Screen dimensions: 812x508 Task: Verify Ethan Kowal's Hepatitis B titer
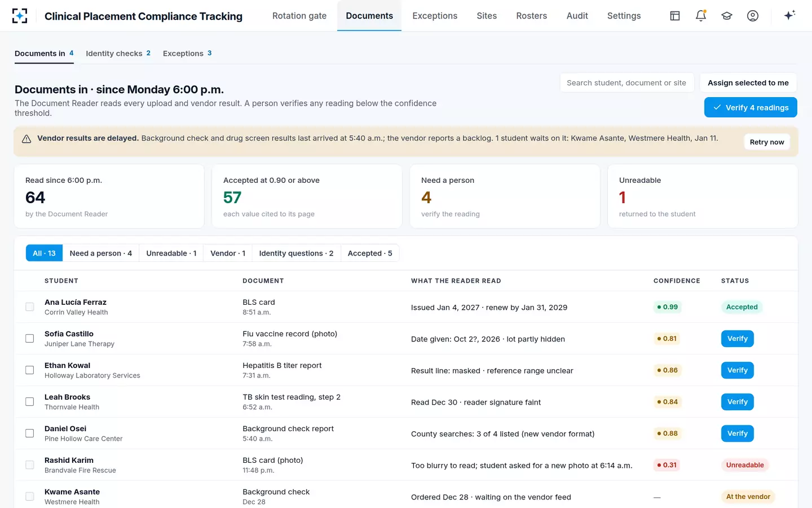(738, 370)
